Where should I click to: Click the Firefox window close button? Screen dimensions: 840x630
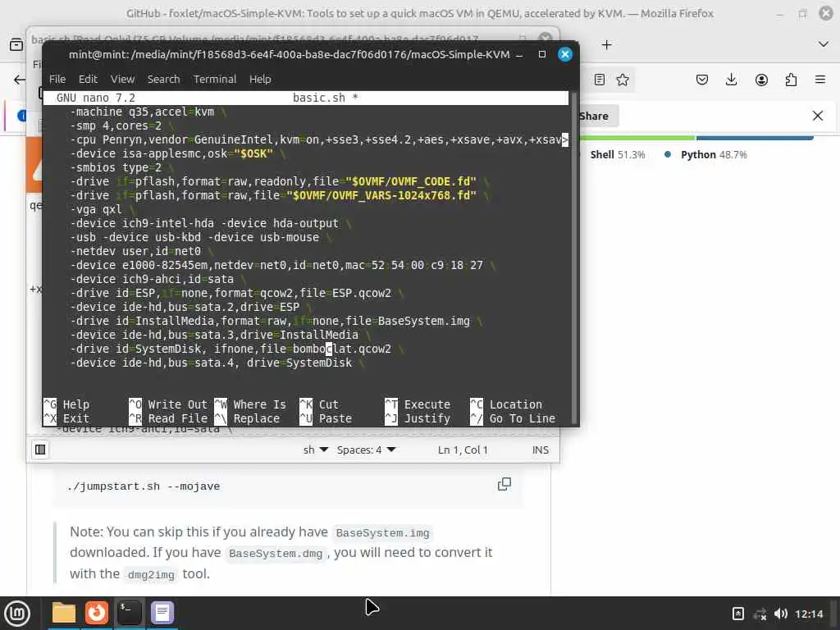pyautogui.click(x=826, y=13)
